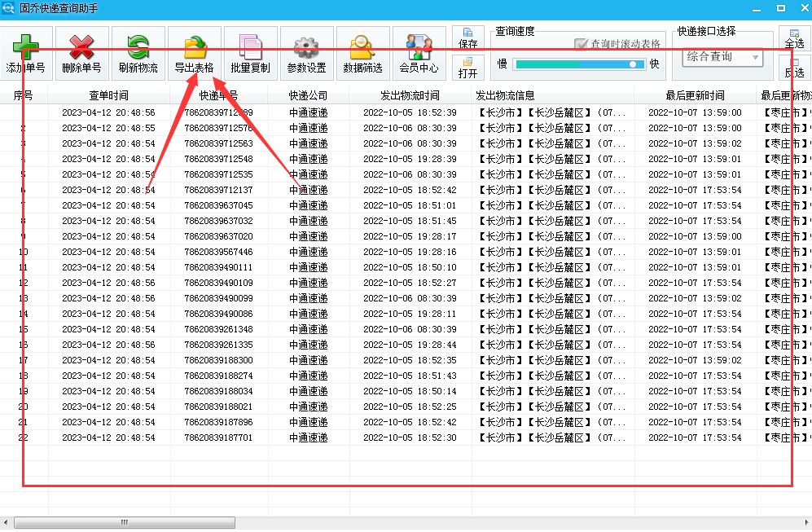Click the horizontal scrollbar at the bottom
The height and width of the screenshot is (532, 812).
pos(122,522)
